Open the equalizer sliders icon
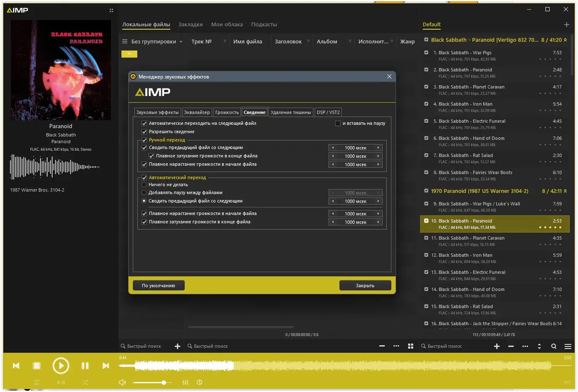The height and width of the screenshot is (392, 578). [185, 382]
